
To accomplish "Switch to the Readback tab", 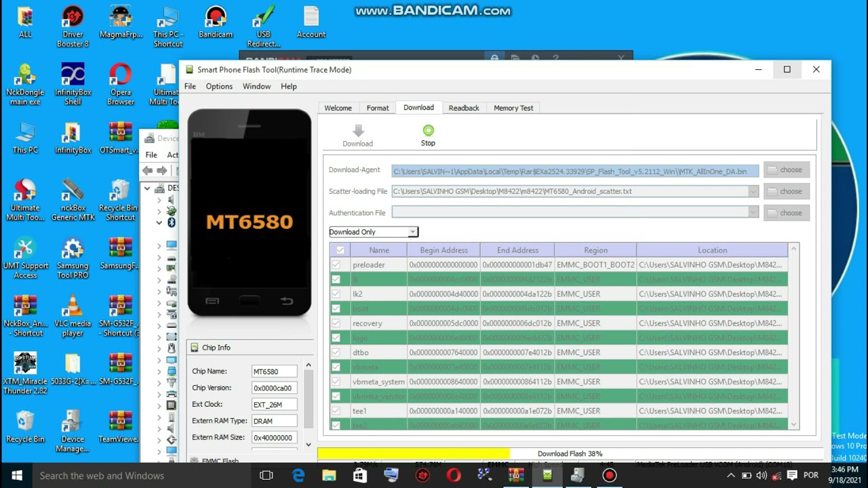I will [x=464, y=108].
